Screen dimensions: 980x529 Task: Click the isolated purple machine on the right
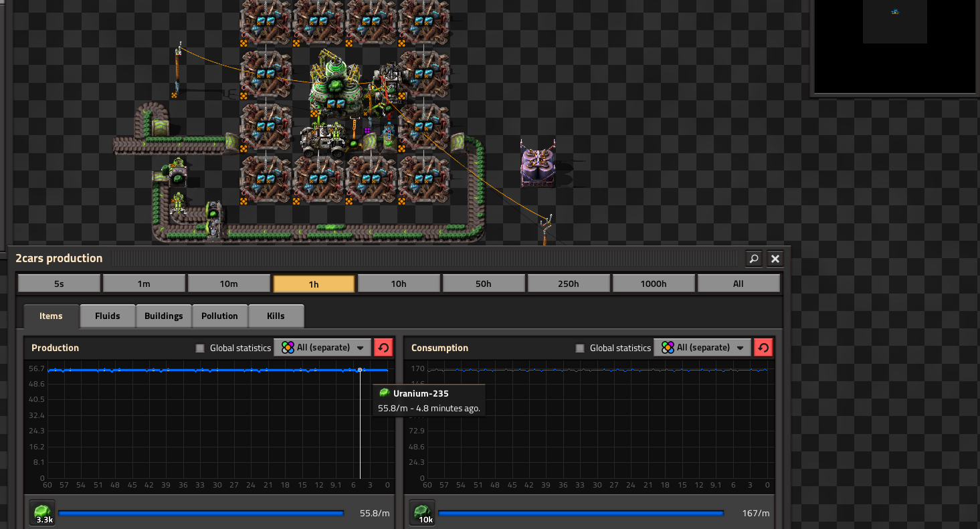point(538,163)
